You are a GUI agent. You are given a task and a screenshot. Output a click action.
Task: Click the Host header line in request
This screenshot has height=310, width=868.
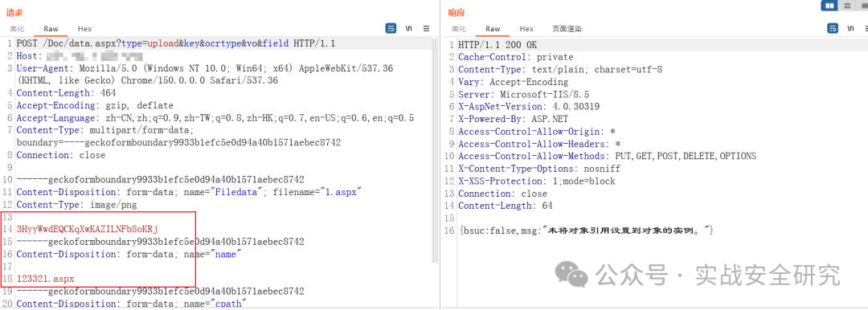80,56
